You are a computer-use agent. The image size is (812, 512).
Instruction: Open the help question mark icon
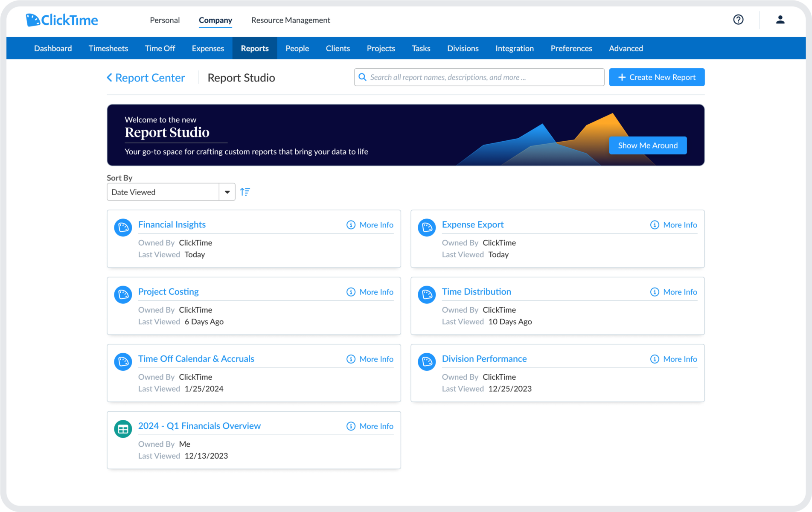point(738,20)
